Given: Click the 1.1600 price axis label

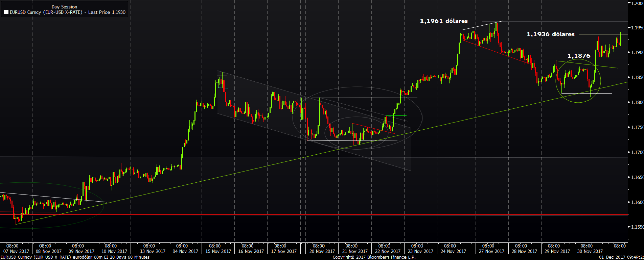Looking at the screenshot, I should tap(638, 202).
